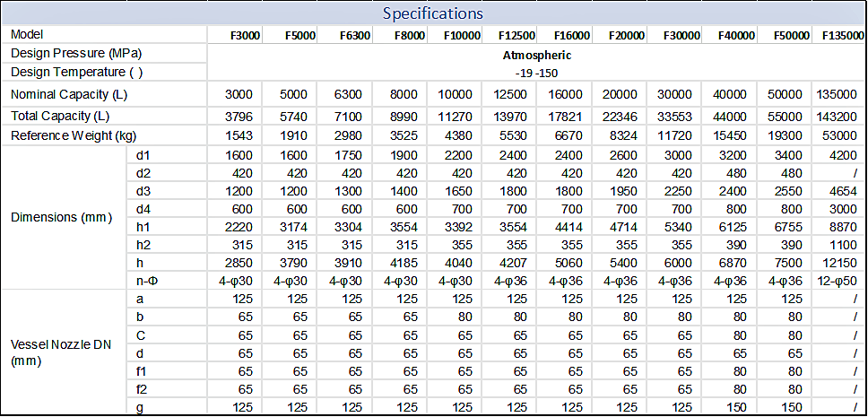
Task: Click reference weight value 15450
Action: [x=730, y=135]
